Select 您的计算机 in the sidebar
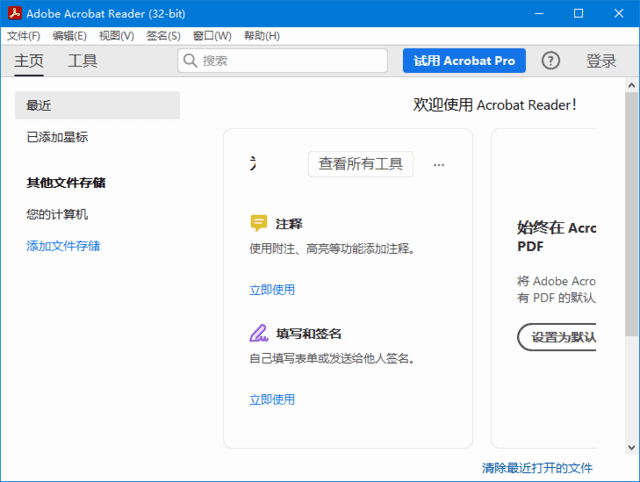 (57, 214)
